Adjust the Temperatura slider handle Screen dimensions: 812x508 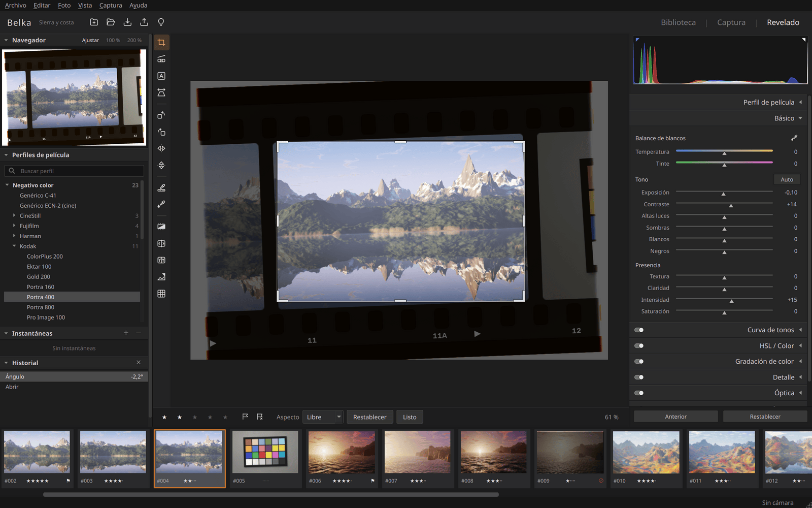point(724,152)
